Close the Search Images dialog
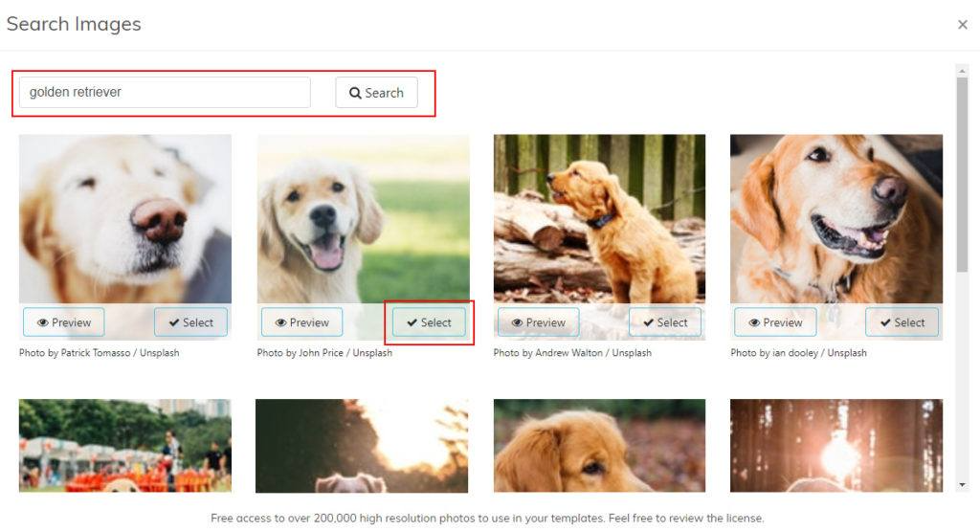This screenshot has height=531, width=980. [963, 24]
